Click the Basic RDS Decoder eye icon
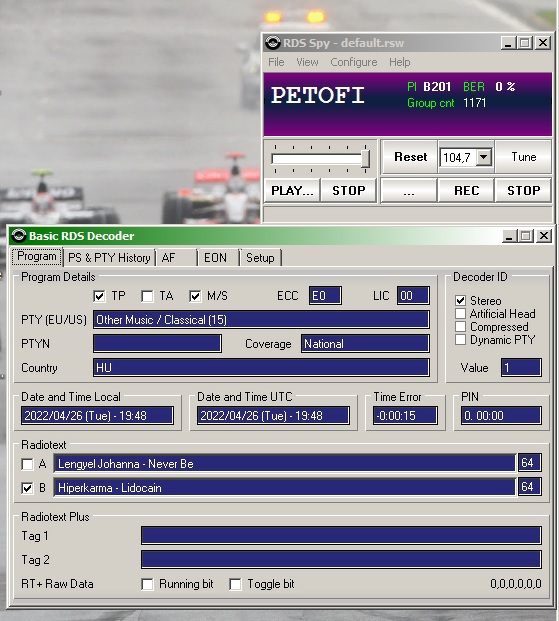This screenshot has height=621, width=559. coord(19,236)
